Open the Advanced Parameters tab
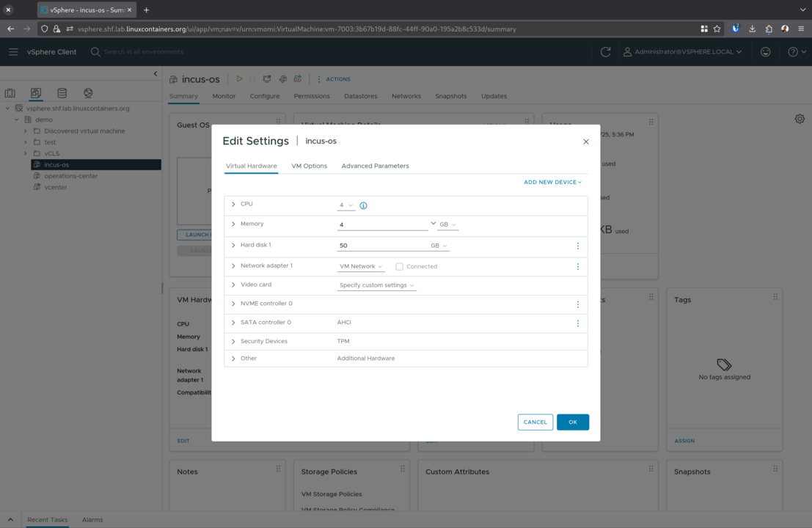Image resolution: width=812 pixels, height=528 pixels. coord(375,166)
